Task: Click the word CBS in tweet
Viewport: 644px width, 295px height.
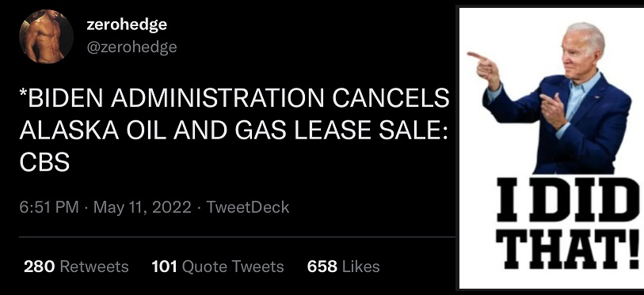Action: tap(44, 162)
